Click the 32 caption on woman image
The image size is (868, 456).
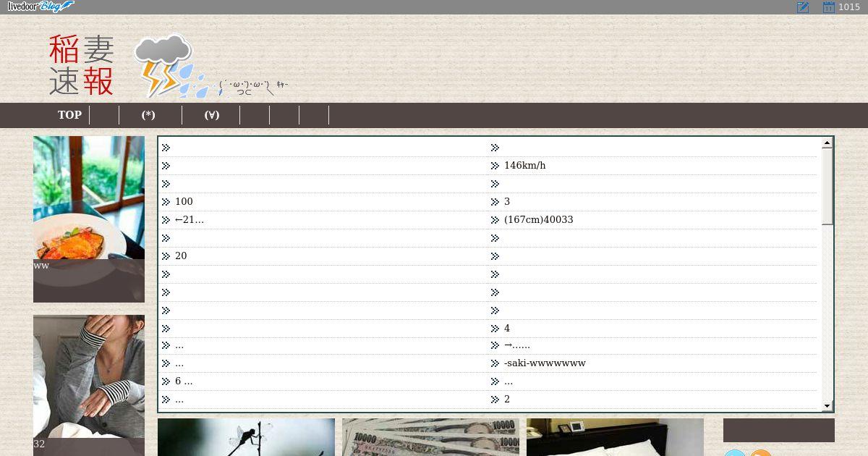tap(39, 444)
